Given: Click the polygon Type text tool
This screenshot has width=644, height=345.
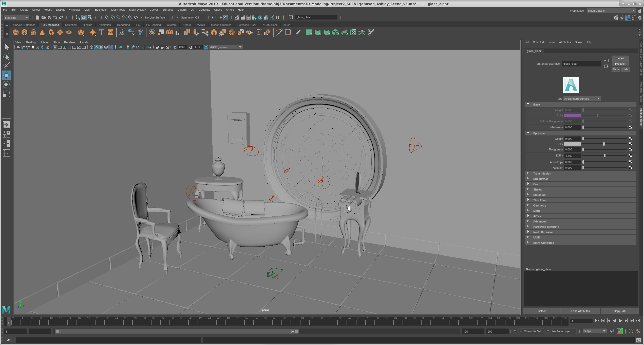Looking at the screenshot, I should click(x=102, y=32).
